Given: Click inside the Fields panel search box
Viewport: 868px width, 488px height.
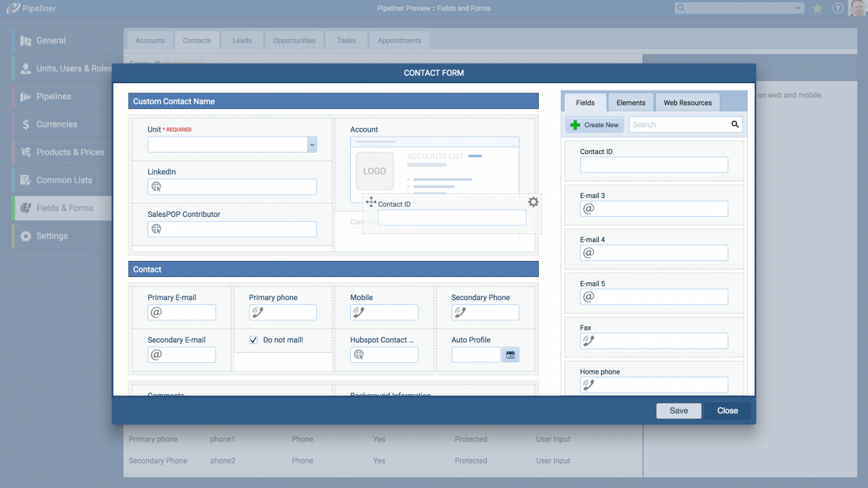Looking at the screenshot, I should 680,124.
